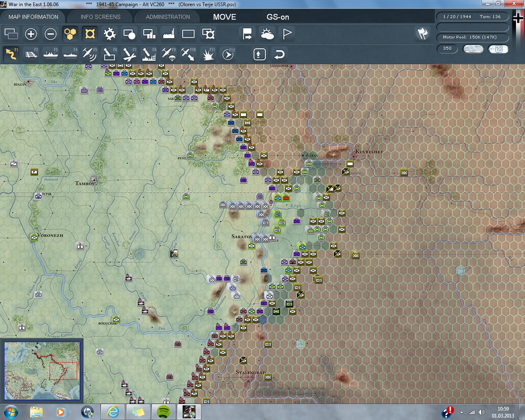This screenshot has height=420, width=525.
Task: Select the F7 bomb airfield mode
Action: click(x=129, y=54)
